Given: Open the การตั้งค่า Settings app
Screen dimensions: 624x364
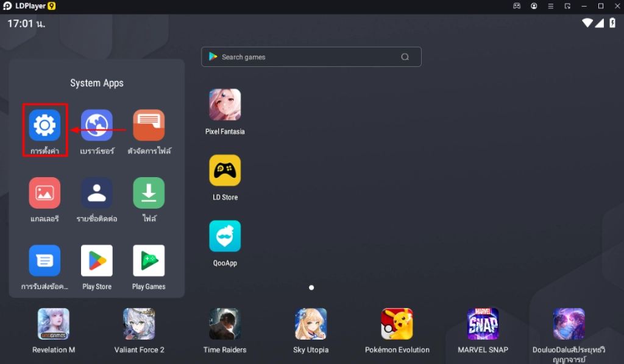Looking at the screenshot, I should tap(43, 124).
